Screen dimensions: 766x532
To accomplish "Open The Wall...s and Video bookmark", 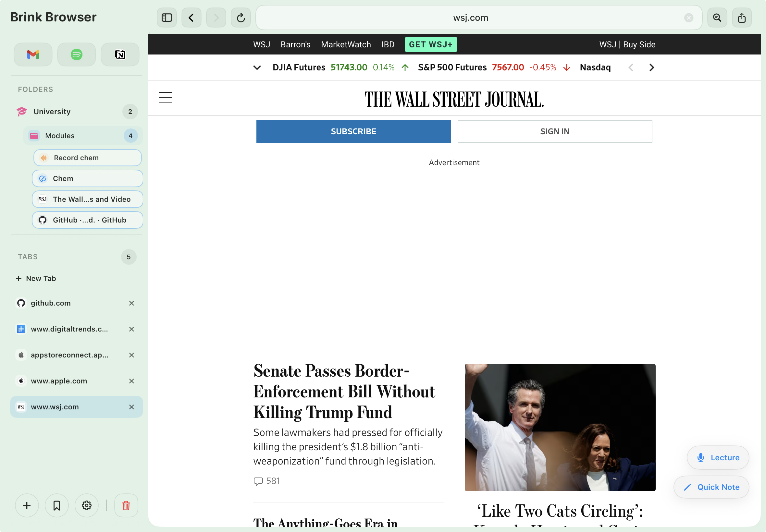I will pos(87,199).
